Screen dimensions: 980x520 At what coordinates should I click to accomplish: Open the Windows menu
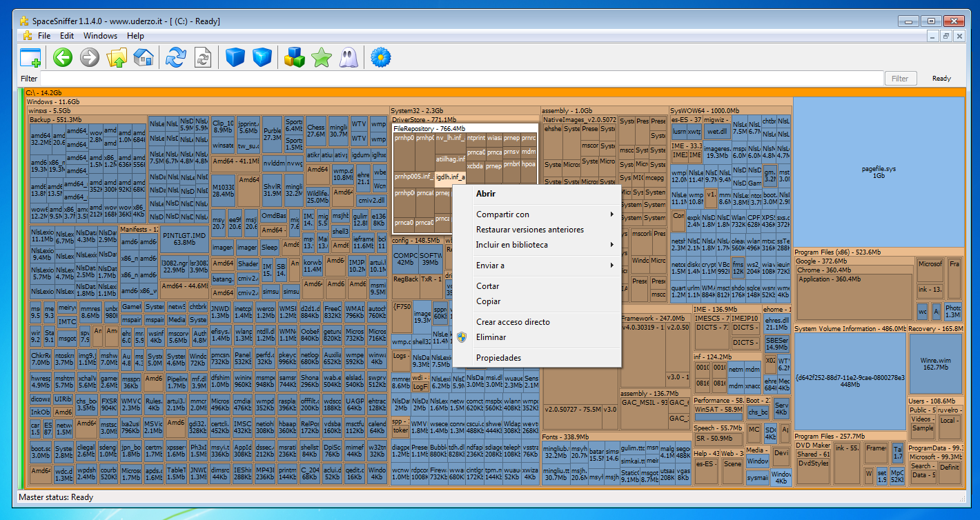point(101,36)
